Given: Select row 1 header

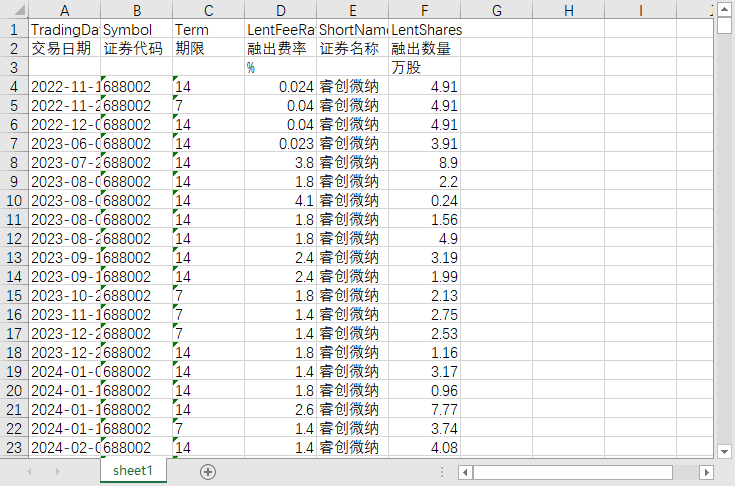Looking at the screenshot, I should point(14,30).
